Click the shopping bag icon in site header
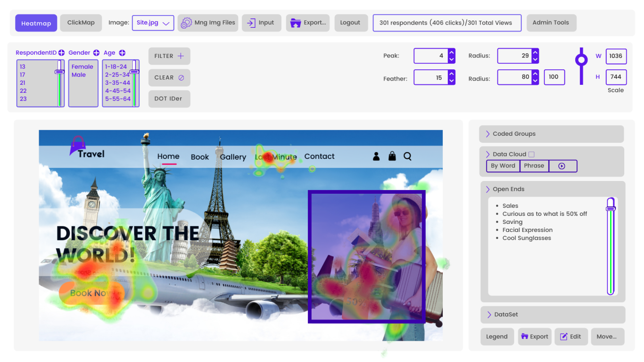Screen dimensions: 644x362 392,156
